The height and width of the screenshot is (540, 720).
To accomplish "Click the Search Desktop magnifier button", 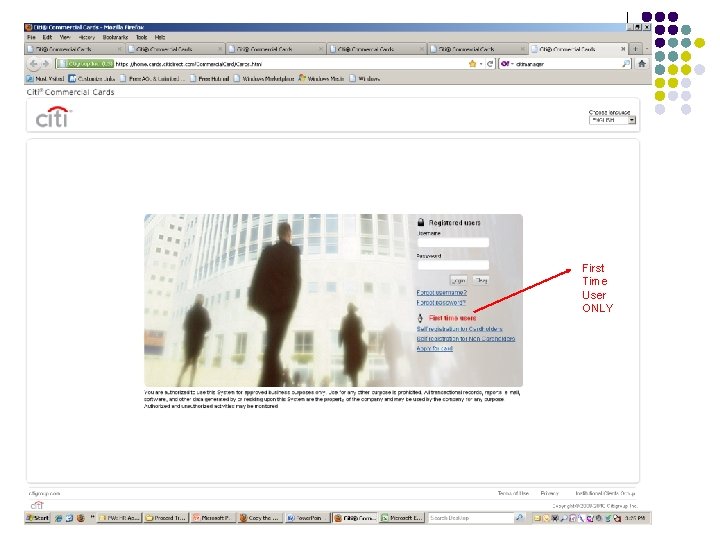I will pos(519,518).
